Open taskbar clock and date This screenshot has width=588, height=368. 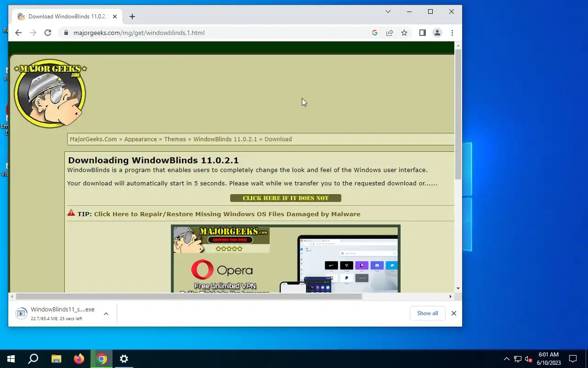(549, 359)
